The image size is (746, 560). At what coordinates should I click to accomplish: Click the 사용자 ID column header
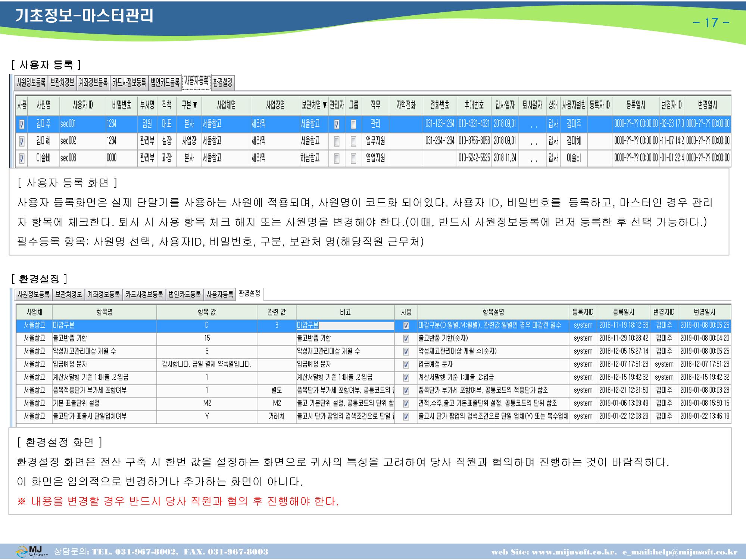click(82, 105)
